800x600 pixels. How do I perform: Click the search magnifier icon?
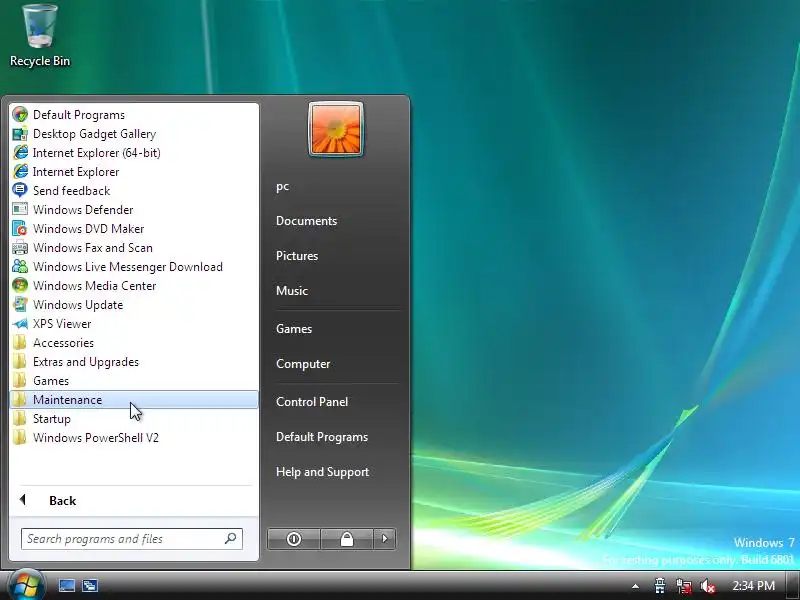pyautogui.click(x=231, y=538)
